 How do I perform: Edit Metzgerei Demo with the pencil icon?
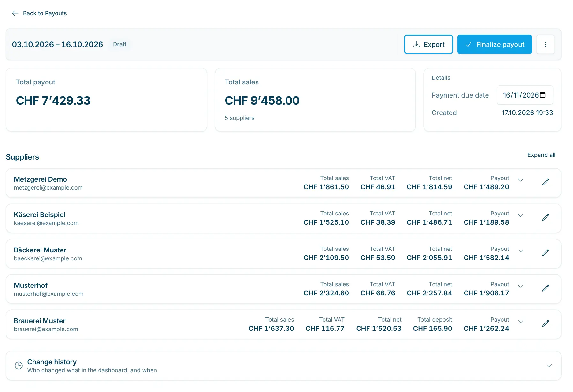click(x=545, y=182)
